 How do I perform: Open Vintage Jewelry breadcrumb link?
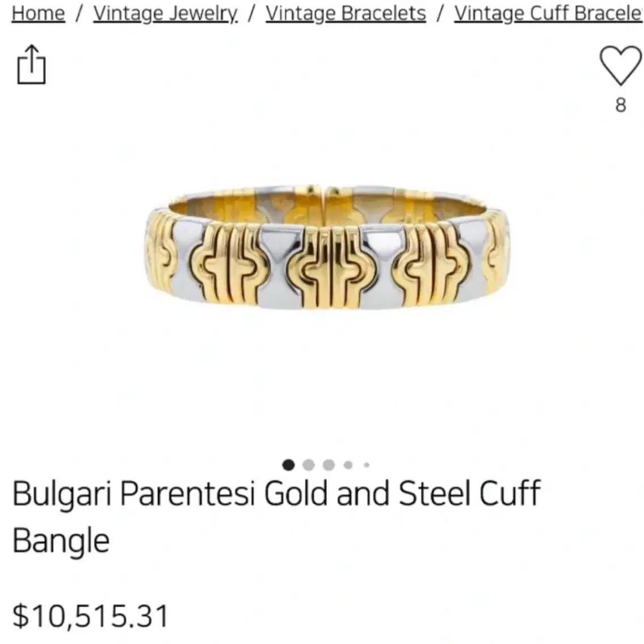tap(165, 14)
